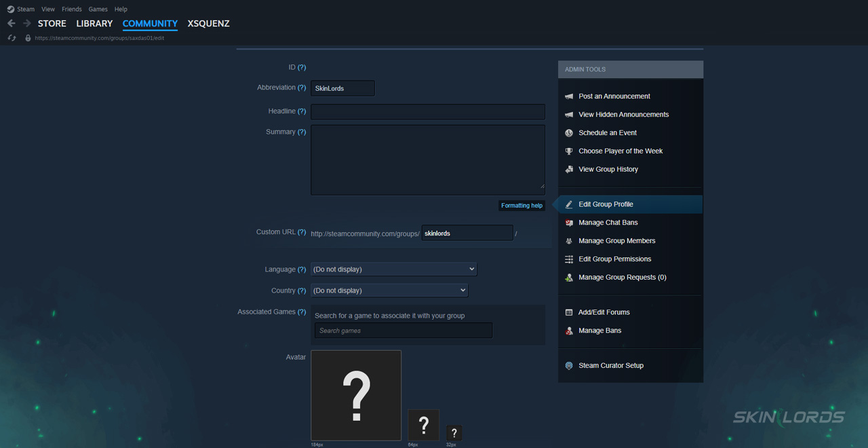Switch to the COMMUNITY tab
Image resolution: width=868 pixels, height=448 pixels.
(x=150, y=24)
